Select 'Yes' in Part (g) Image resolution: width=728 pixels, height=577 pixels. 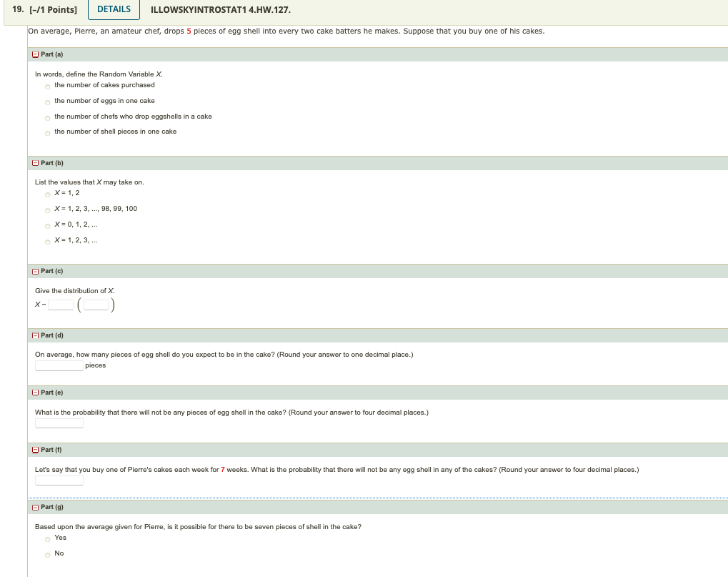pyautogui.click(x=48, y=538)
